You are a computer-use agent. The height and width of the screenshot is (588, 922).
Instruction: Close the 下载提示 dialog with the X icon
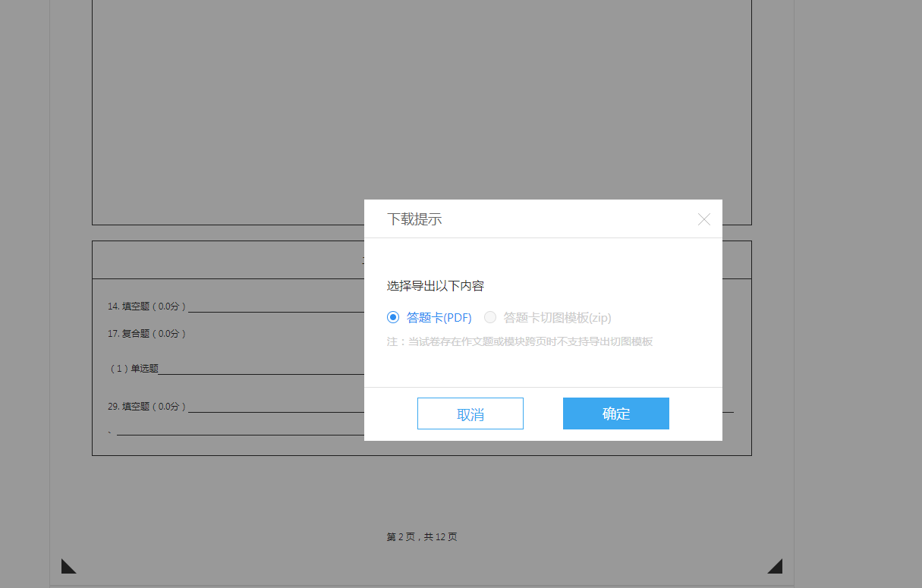point(704,219)
